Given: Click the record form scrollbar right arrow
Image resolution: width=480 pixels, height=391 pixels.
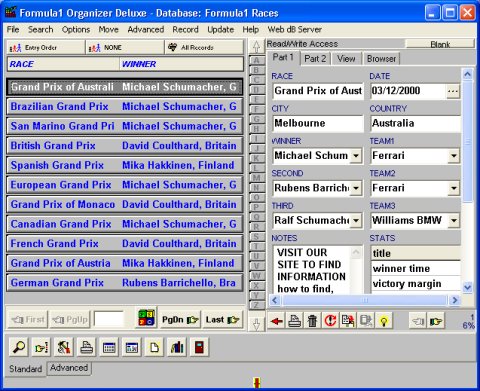Looking at the screenshot, I should click(455, 300).
